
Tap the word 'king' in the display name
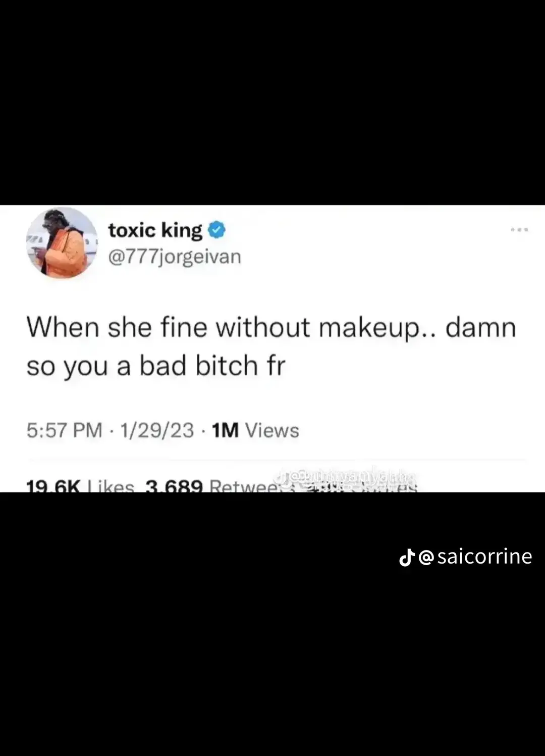tap(182, 231)
